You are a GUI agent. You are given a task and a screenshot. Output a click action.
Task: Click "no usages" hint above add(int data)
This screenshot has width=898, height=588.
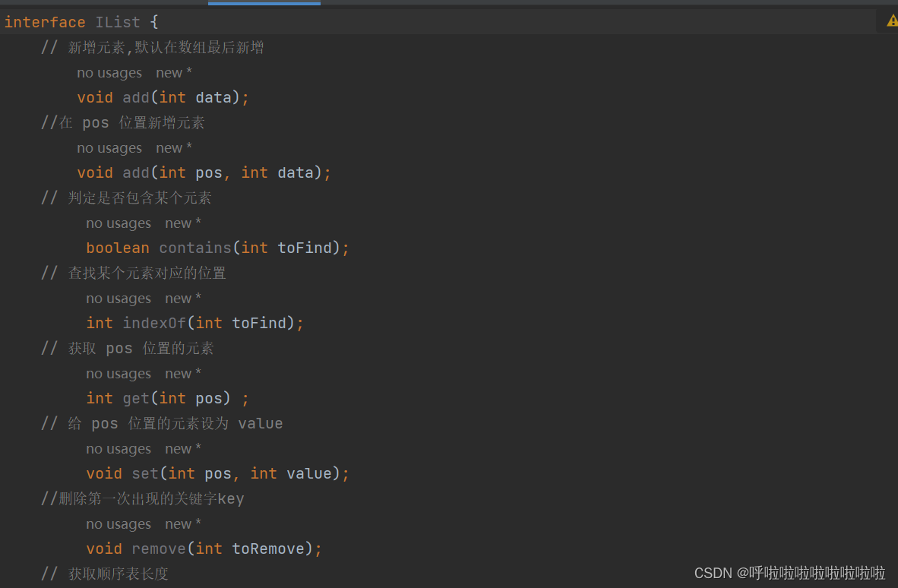pyautogui.click(x=109, y=72)
